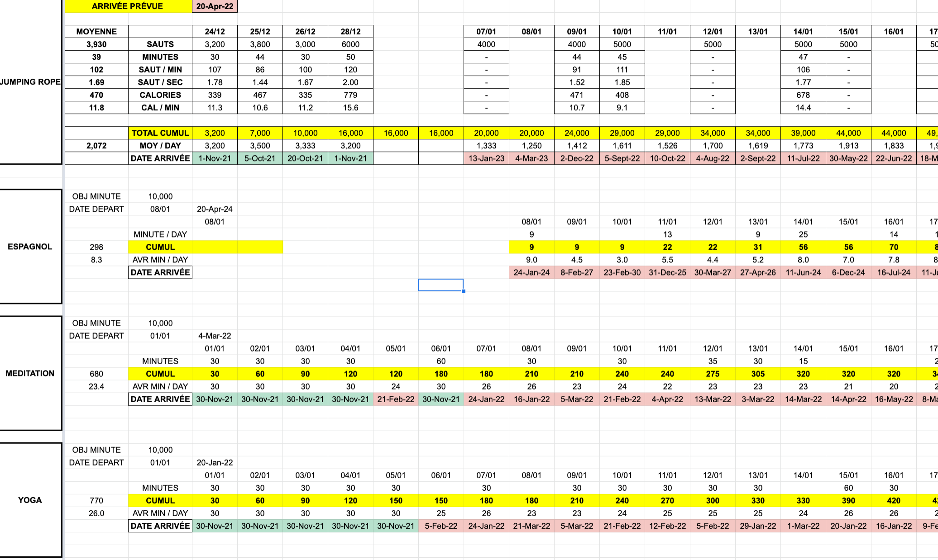Select the 13-Jan-23 arrival date cell
Screen dimensions: 938x560
pyautogui.click(x=486, y=158)
